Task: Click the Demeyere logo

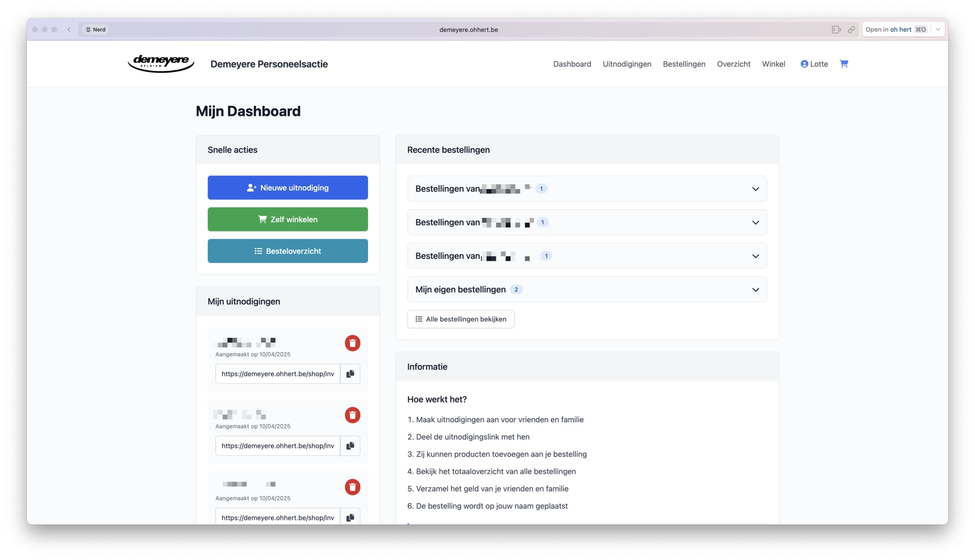Action: click(x=161, y=63)
